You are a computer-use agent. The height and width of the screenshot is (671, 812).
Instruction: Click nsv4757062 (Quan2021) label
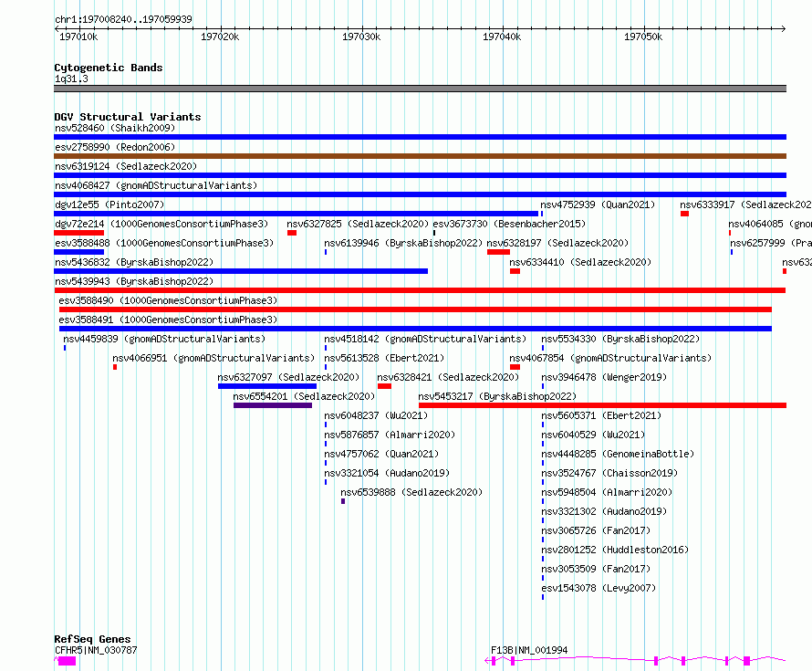(x=381, y=454)
